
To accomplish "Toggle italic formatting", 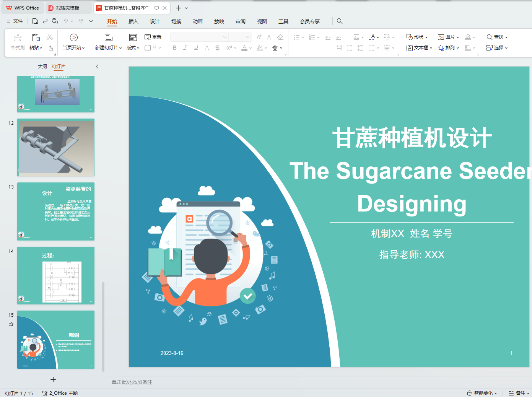I will coord(185,48).
